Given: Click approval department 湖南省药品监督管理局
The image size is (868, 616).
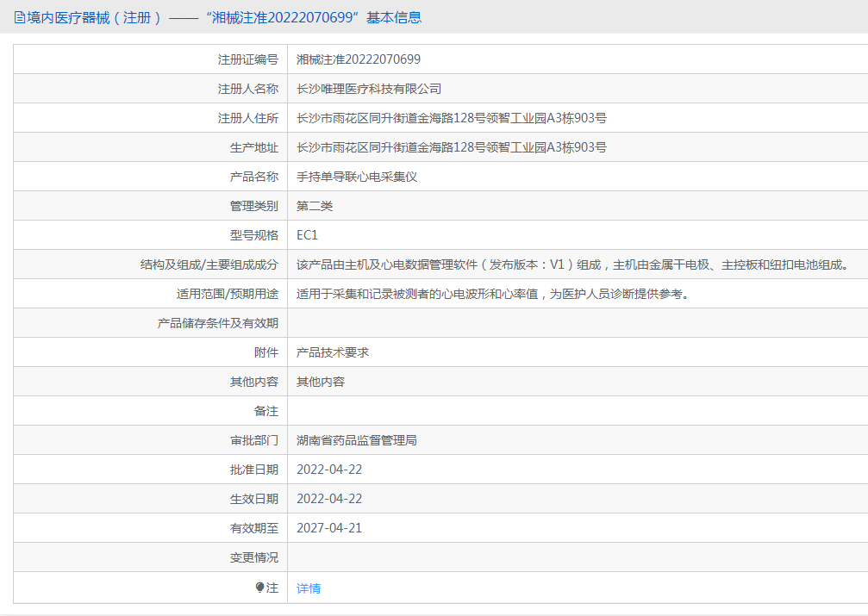Looking at the screenshot, I should tap(357, 440).
